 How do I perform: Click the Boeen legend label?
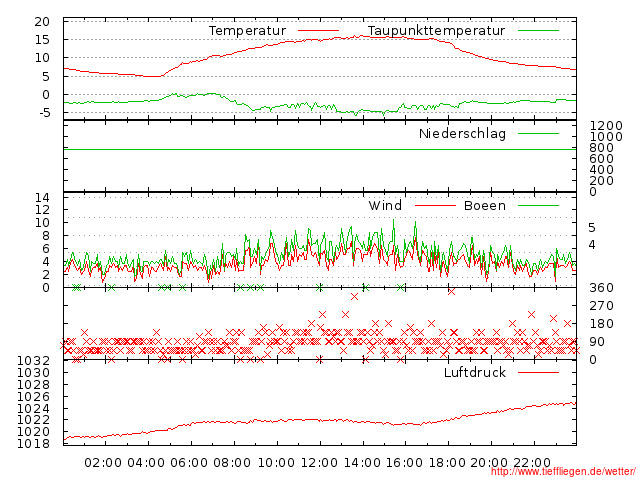tap(485, 206)
